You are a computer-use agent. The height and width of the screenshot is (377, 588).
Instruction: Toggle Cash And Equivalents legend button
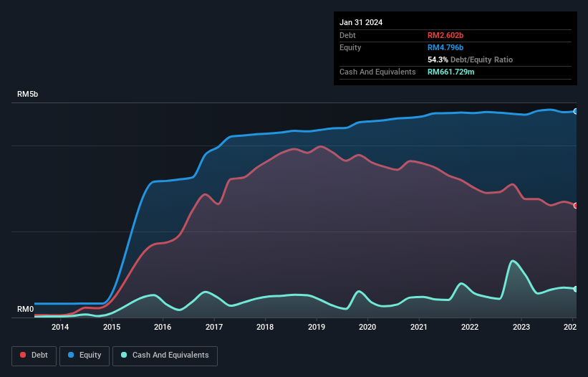click(165, 355)
